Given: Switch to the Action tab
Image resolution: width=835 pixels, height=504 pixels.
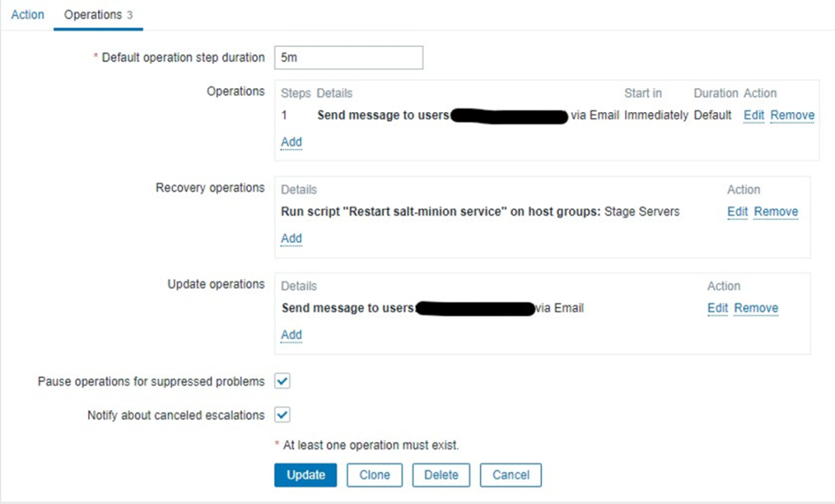Looking at the screenshot, I should click(x=27, y=15).
